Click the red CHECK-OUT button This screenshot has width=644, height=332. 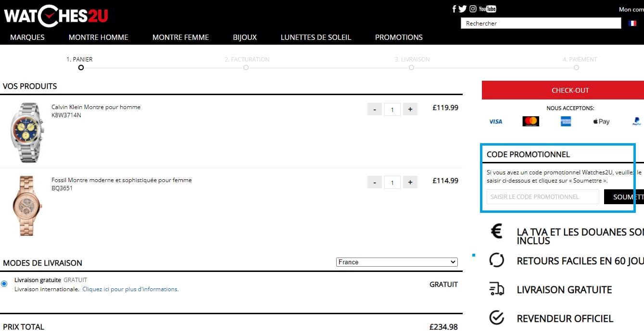click(570, 90)
